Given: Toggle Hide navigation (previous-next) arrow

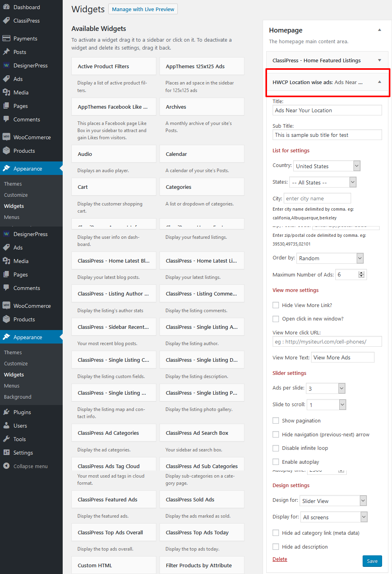Looking at the screenshot, I should (x=276, y=434).
